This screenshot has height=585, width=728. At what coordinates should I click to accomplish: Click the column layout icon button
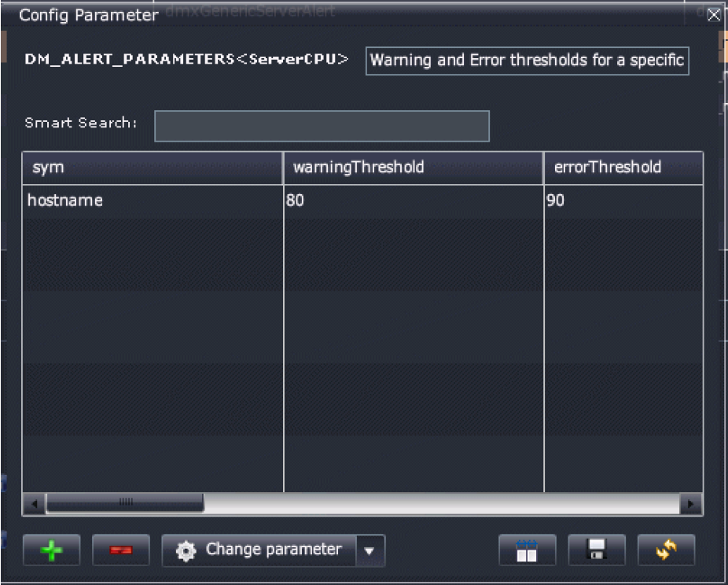[528, 550]
